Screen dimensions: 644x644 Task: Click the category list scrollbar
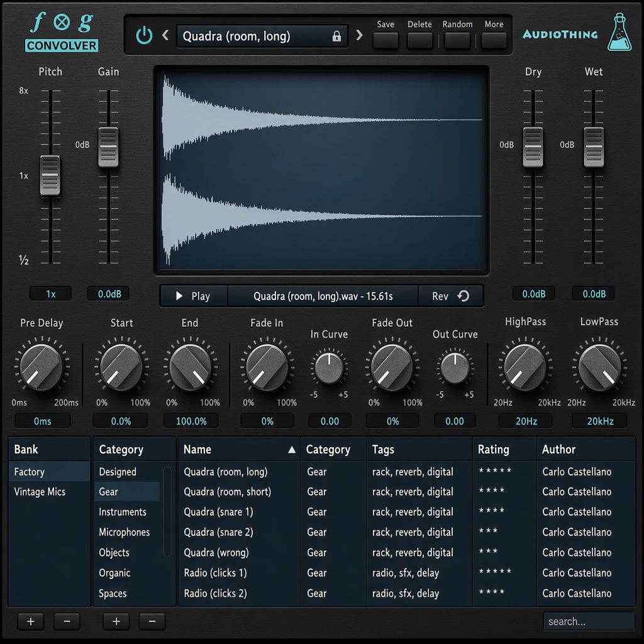coord(167,511)
